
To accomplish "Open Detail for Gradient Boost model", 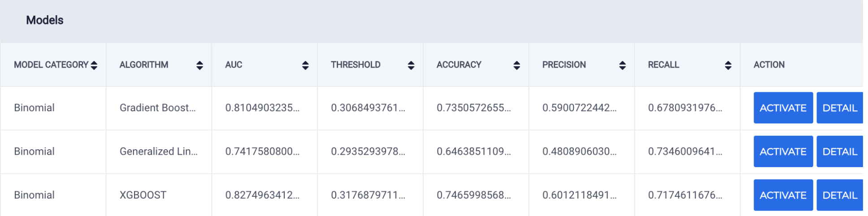I will point(840,108).
